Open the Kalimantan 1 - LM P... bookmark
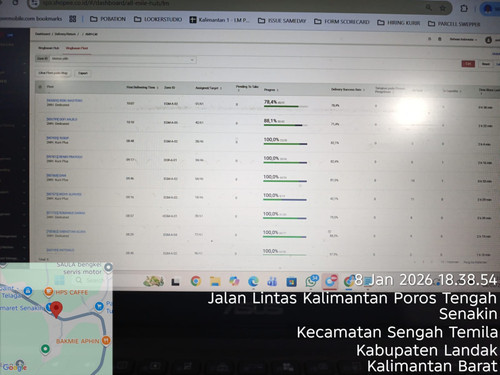The width and height of the screenshot is (500, 375). tap(219, 20)
